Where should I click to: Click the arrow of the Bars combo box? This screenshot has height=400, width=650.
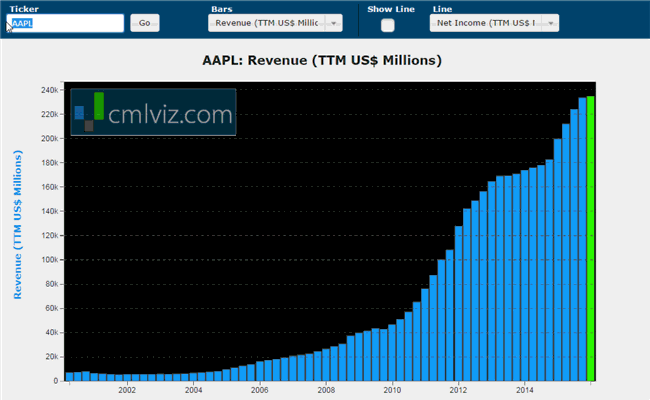[334, 23]
